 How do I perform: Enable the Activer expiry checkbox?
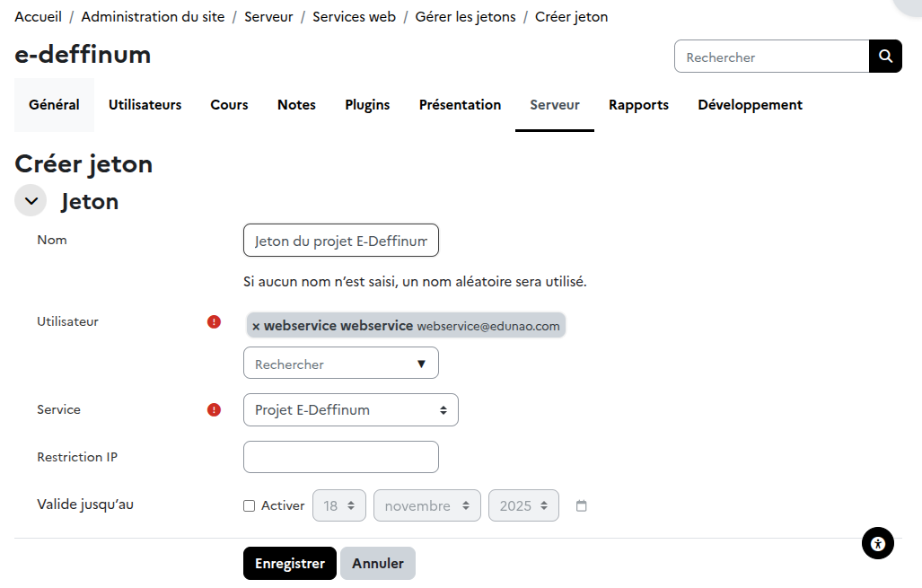[x=250, y=506]
